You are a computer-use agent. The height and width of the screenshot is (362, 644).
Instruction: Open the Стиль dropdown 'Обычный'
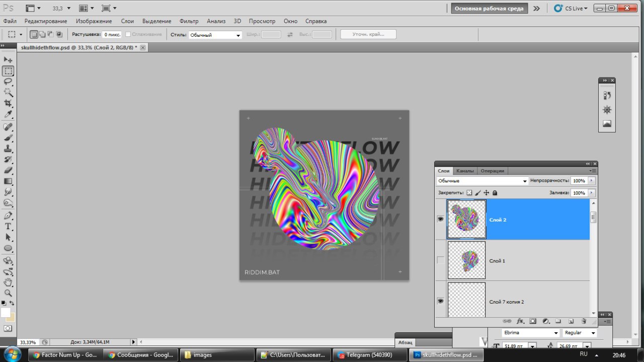coord(215,35)
